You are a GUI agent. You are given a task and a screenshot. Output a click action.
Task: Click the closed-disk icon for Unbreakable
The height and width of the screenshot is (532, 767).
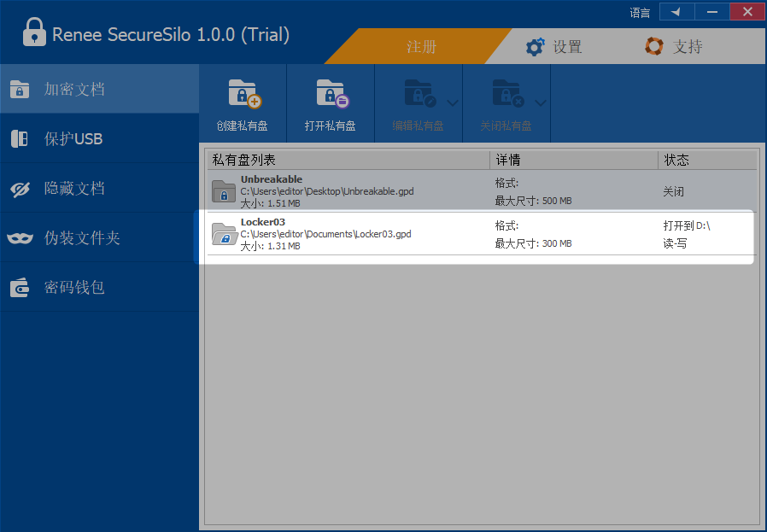point(224,191)
